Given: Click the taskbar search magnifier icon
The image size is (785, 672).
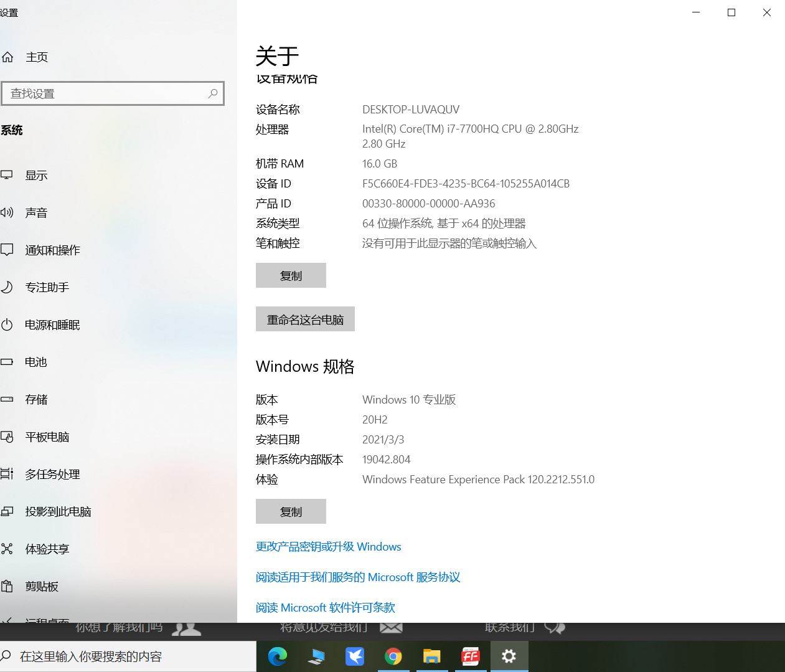Looking at the screenshot, I should coord(7,656).
